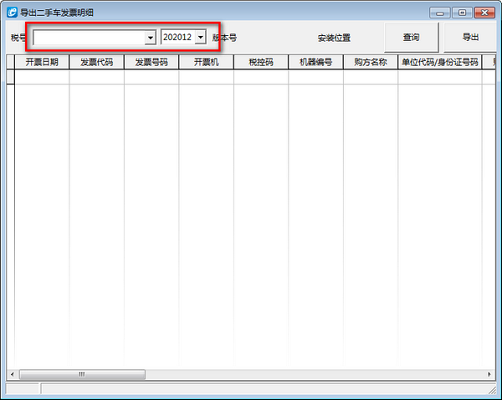Viewport: 502px width, 400px height.
Task: Select the 单位代码/身份证号码 column header
Action: [x=440, y=62]
